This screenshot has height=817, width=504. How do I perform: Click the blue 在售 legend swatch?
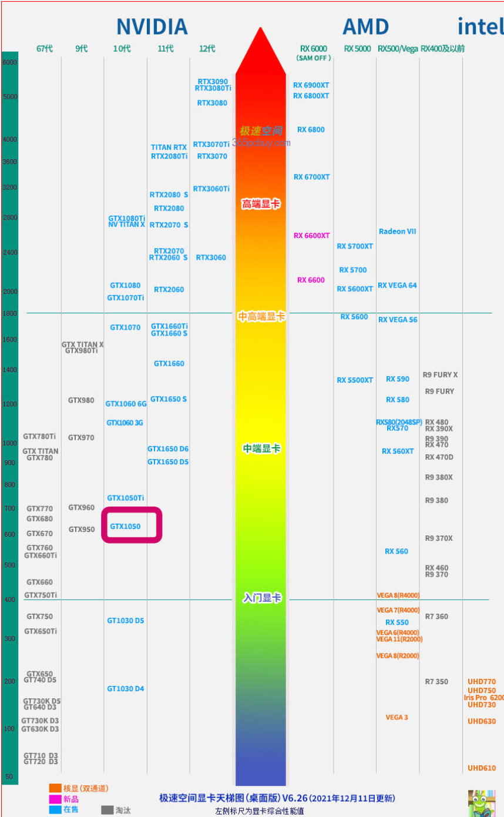55,809
